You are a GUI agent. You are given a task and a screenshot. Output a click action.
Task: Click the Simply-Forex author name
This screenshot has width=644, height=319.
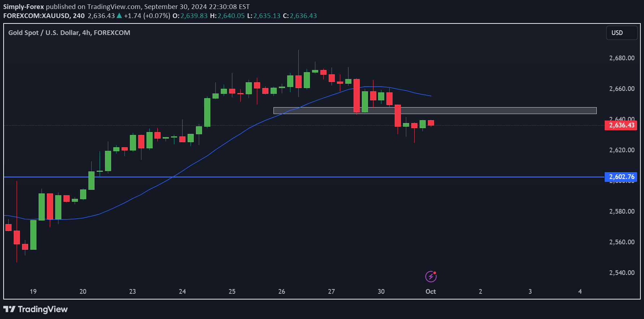pyautogui.click(x=23, y=6)
